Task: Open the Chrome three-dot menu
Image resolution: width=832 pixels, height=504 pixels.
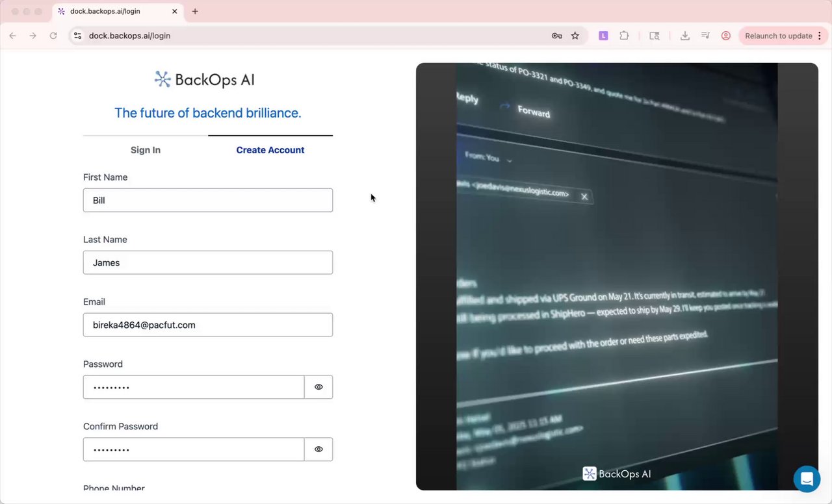Action: point(819,36)
